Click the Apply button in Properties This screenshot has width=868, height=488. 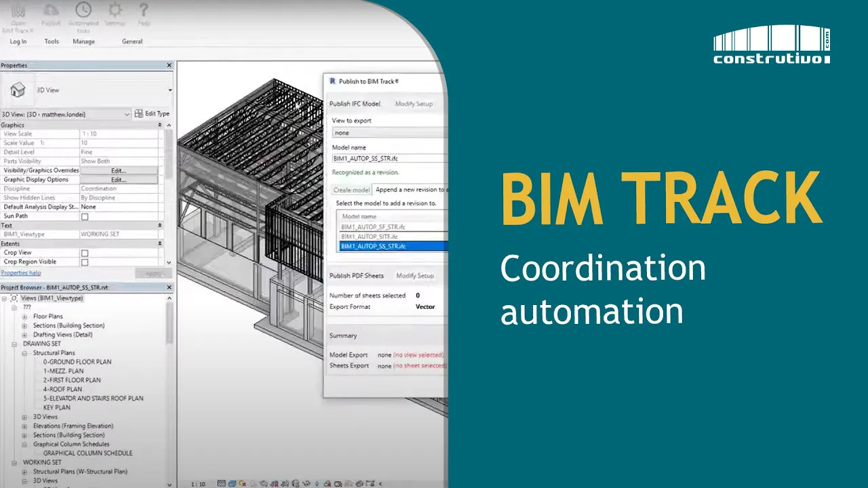153,273
